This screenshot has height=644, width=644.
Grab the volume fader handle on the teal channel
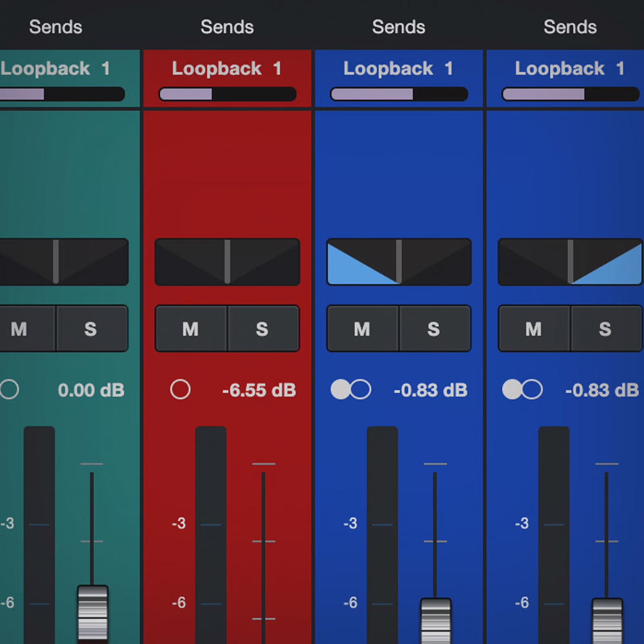93,613
